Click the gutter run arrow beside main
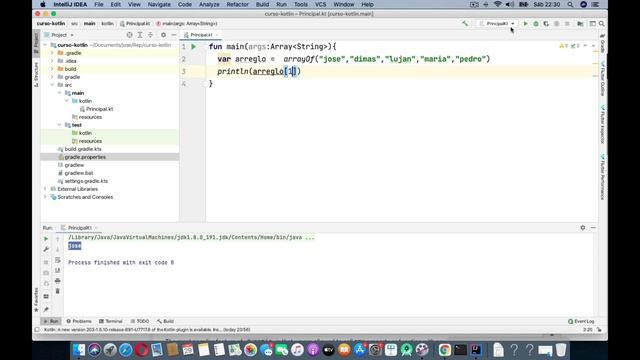Screen dimensions: 640x360 [194, 47]
